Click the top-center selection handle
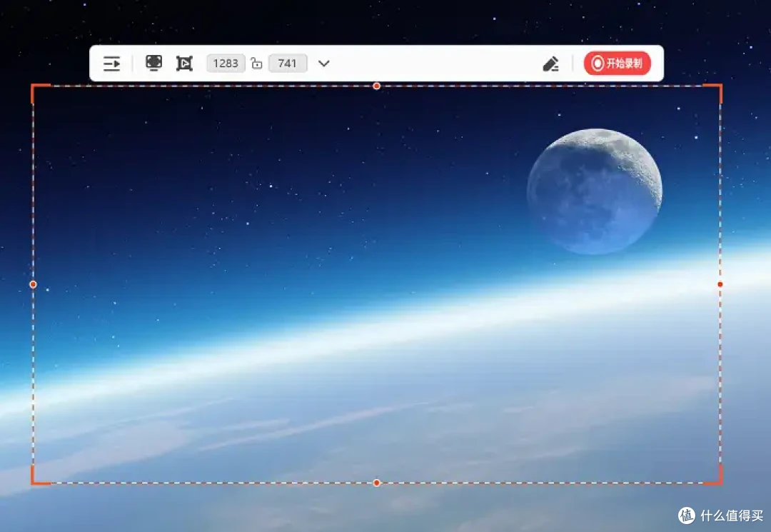 [x=377, y=86]
